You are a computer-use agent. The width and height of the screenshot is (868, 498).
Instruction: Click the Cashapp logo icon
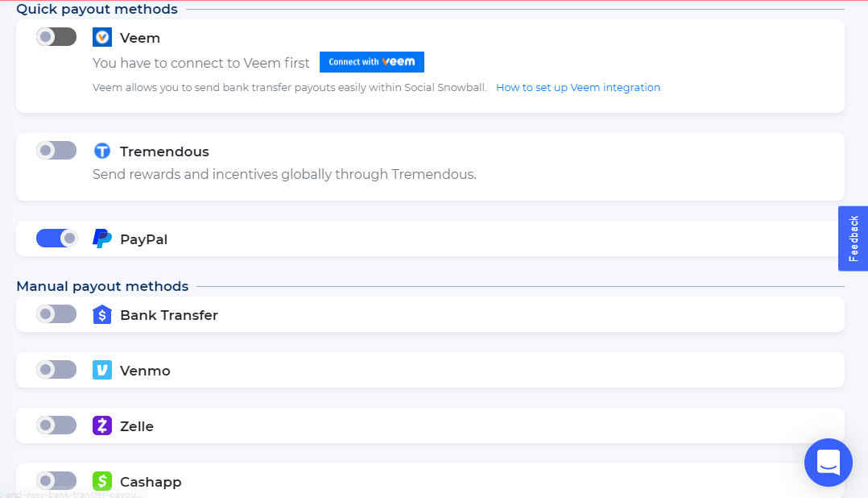tap(102, 481)
